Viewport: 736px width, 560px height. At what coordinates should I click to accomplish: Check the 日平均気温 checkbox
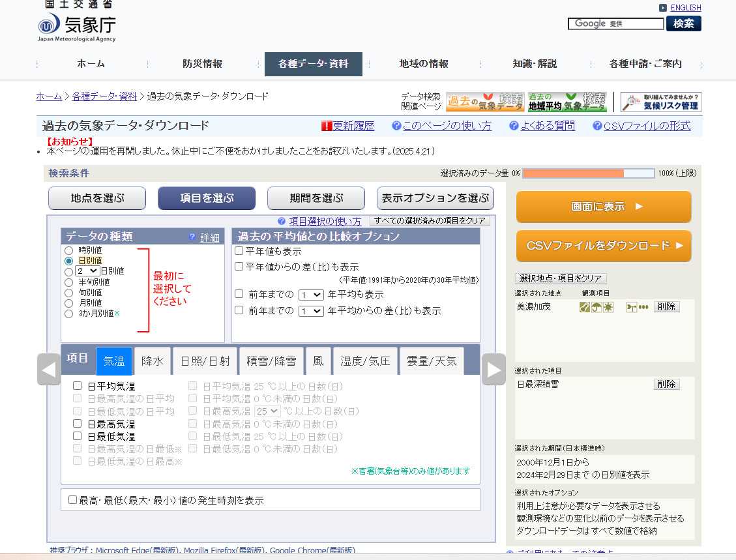point(78,386)
